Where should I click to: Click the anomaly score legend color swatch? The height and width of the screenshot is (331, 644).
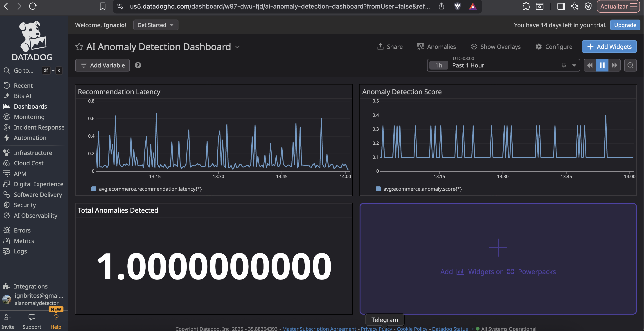coord(378,189)
